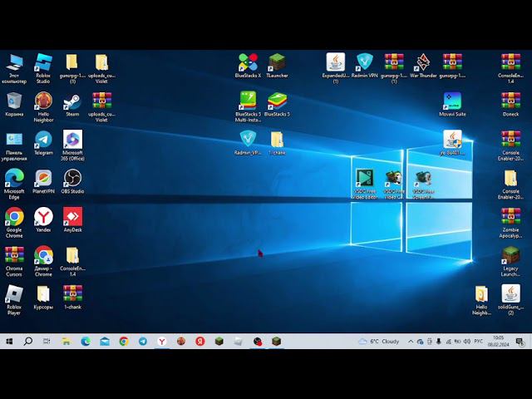The height and width of the screenshot is (399, 532).
Task: Open Этот компьютер icon
Action: [x=14, y=68]
